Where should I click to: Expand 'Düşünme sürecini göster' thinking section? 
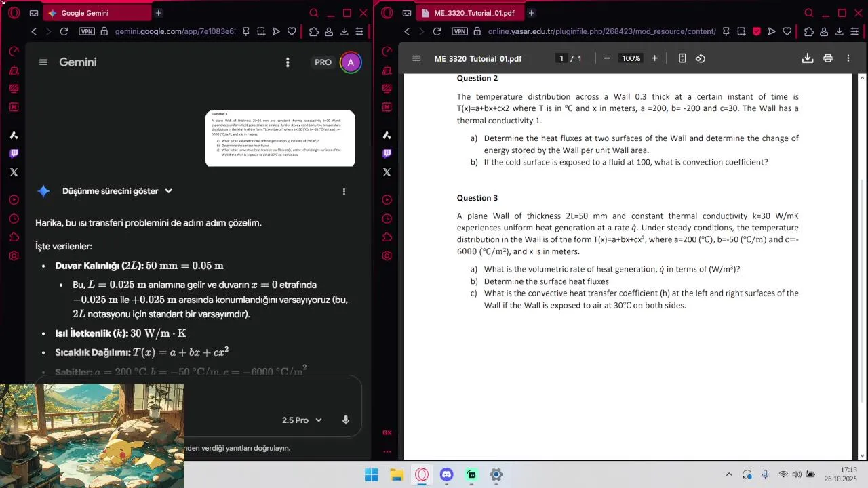point(117,191)
